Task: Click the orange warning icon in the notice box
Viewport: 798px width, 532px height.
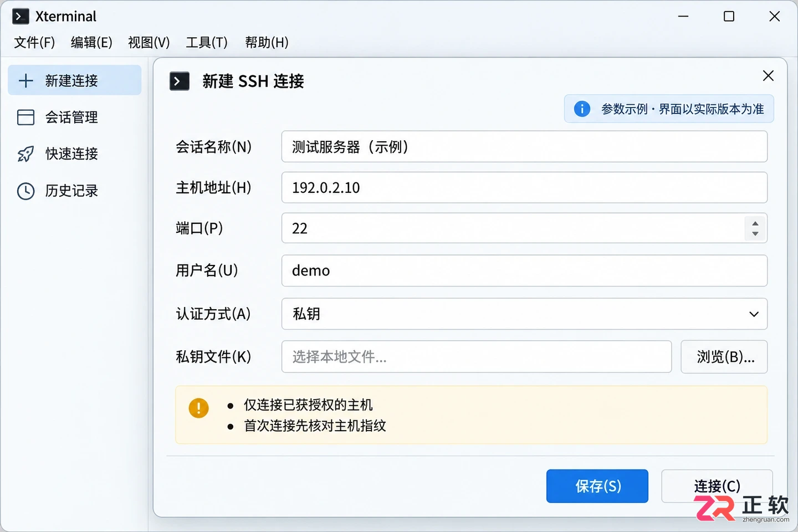Action: point(198,408)
